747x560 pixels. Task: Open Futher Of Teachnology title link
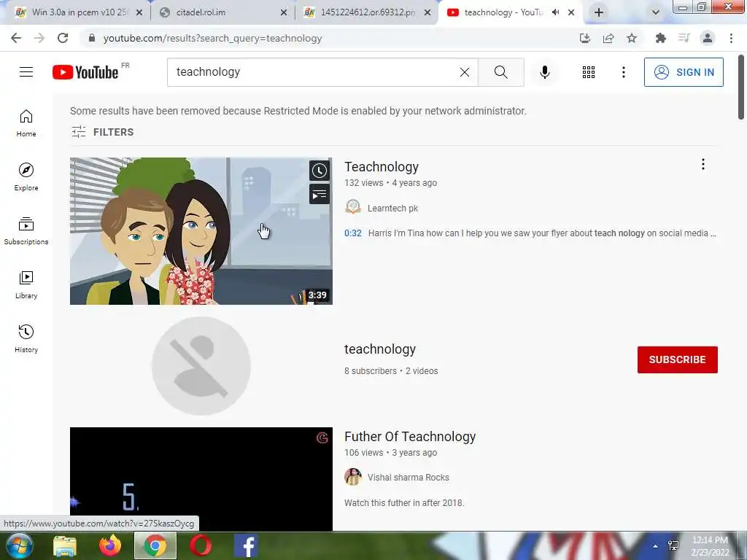coord(410,437)
